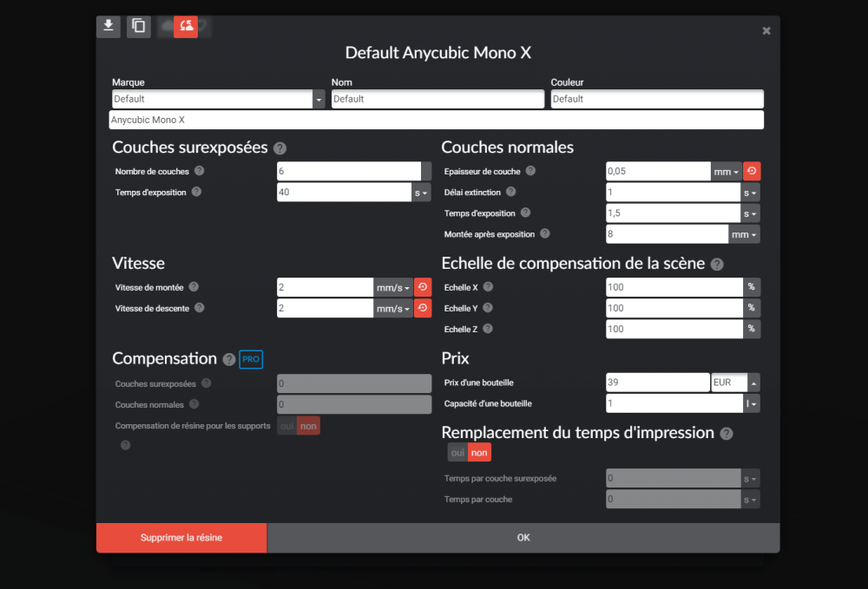The width and height of the screenshot is (868, 589).
Task: Open help for Couches surexposées heading
Action: pos(280,148)
